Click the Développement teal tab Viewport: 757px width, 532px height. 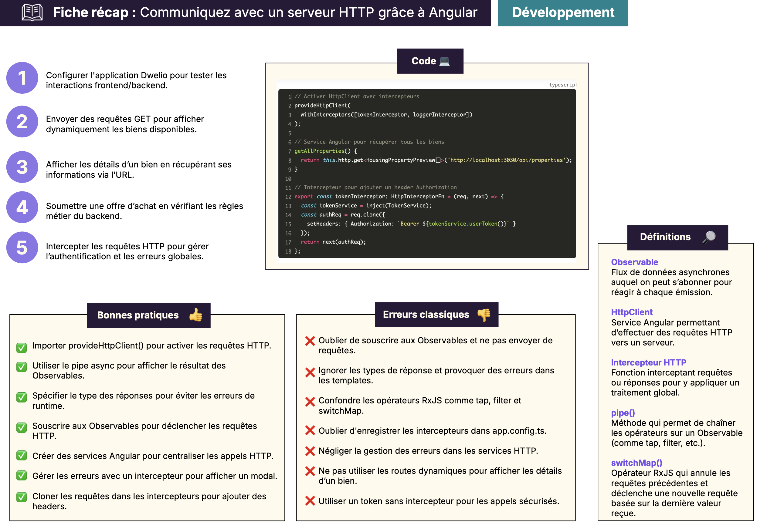tap(562, 12)
